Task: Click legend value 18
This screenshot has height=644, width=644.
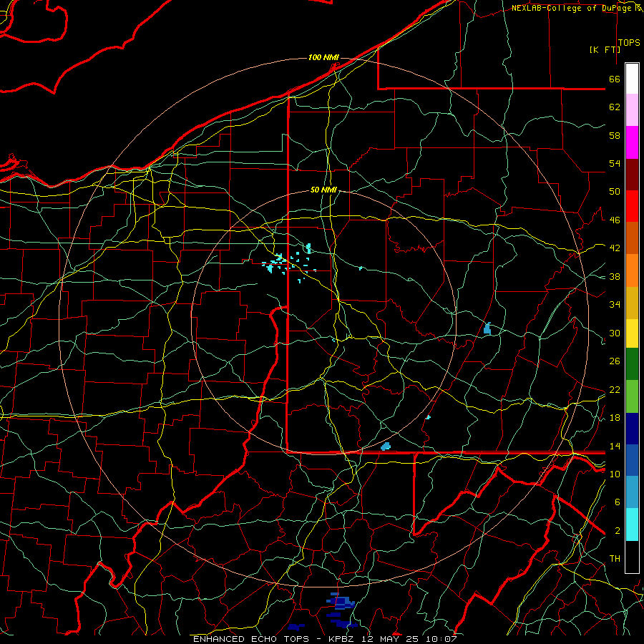Action: tap(615, 418)
